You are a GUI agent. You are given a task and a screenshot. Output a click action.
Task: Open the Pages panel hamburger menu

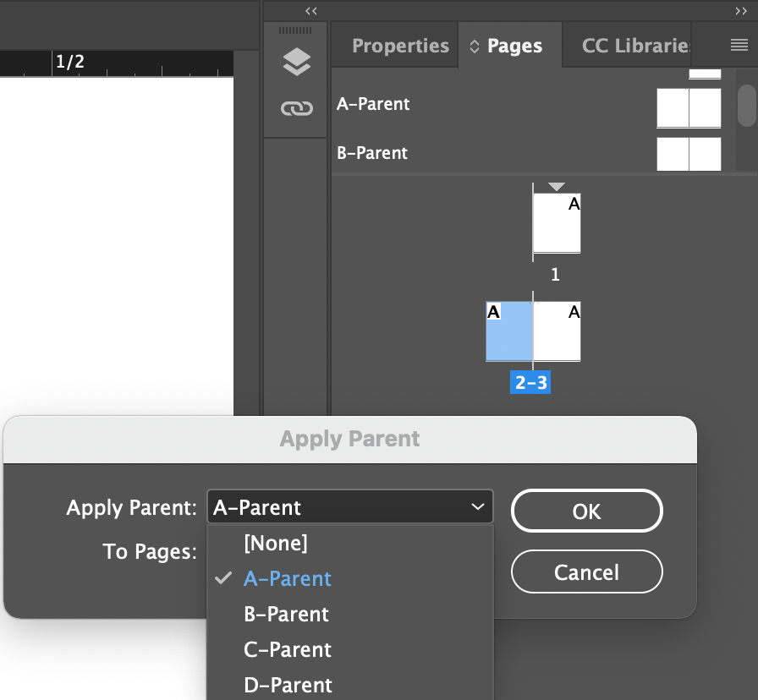pos(739,46)
